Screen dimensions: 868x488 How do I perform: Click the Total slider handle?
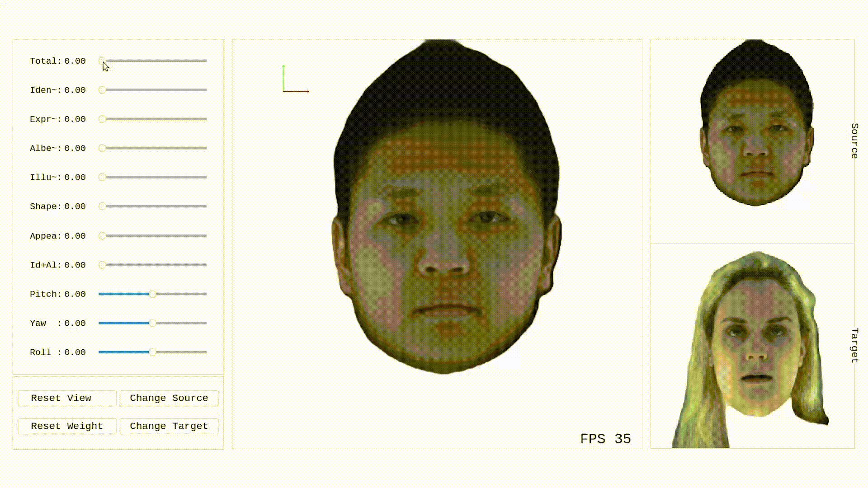[103, 61]
